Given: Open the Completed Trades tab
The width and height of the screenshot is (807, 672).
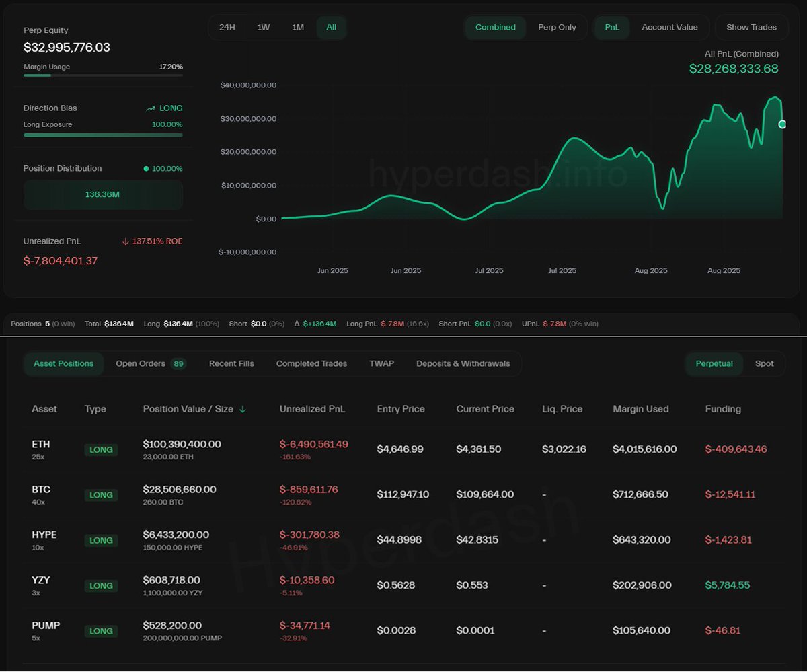Looking at the screenshot, I should point(311,364).
